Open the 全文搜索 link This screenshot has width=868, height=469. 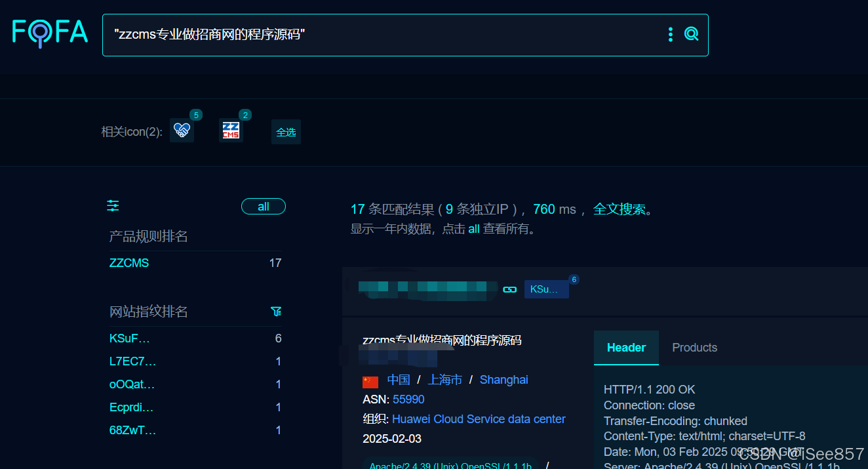pyautogui.click(x=620, y=209)
